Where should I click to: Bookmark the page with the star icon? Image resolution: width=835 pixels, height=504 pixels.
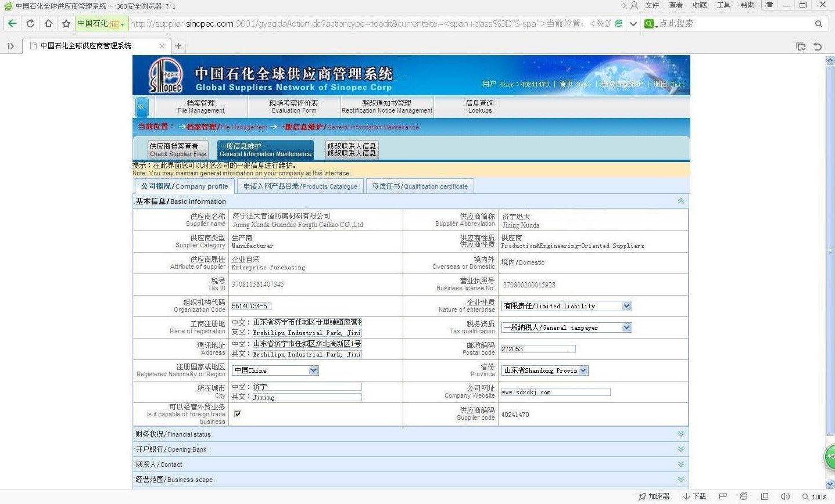pyautogui.click(x=66, y=24)
